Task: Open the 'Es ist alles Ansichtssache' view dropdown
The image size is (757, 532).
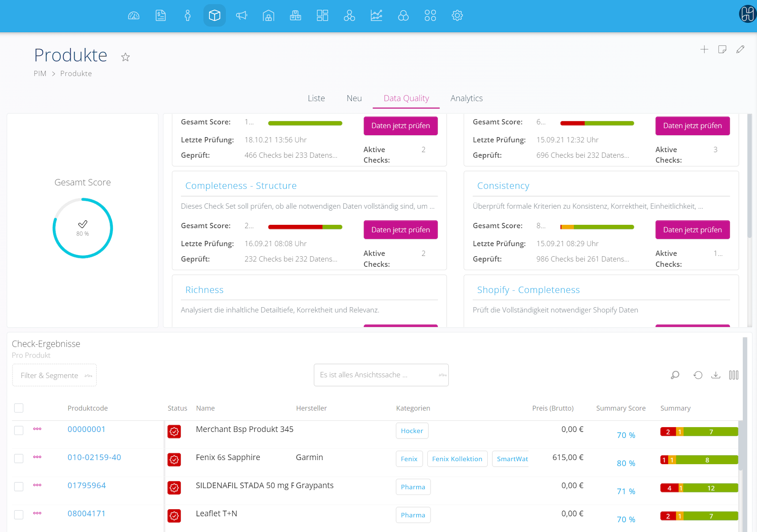Action: point(381,375)
